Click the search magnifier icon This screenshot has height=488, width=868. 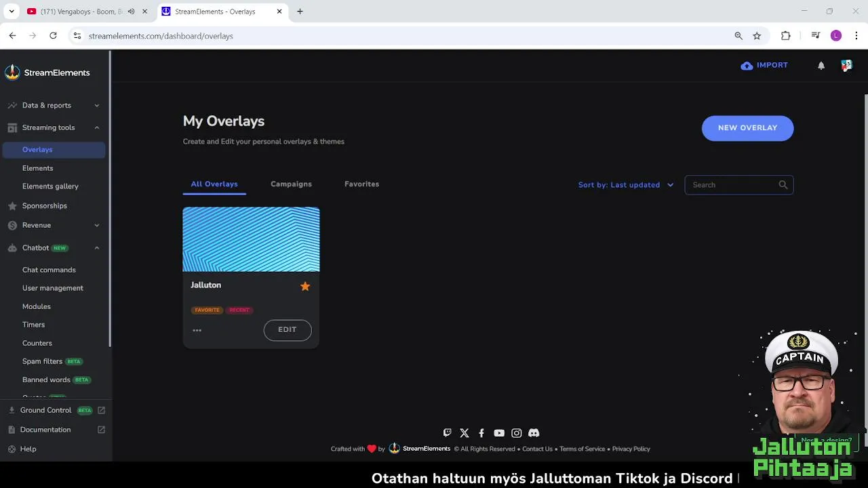tap(783, 185)
